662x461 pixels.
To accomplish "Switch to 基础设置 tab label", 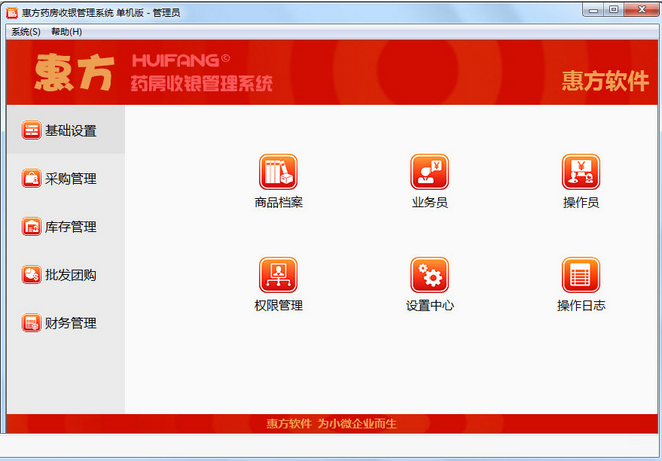I will click(71, 131).
